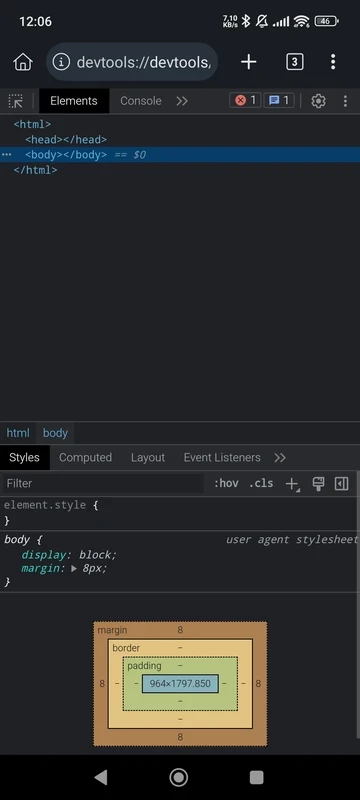Click the user agent stylesheet label

click(291, 539)
